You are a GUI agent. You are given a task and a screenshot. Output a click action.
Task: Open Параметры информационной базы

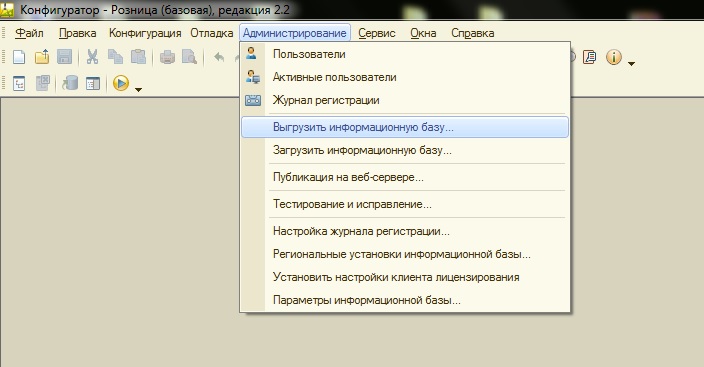click(x=405, y=300)
